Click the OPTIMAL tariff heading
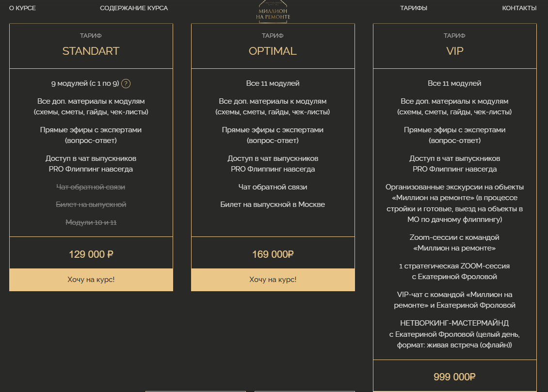548x392 pixels. [x=273, y=51]
